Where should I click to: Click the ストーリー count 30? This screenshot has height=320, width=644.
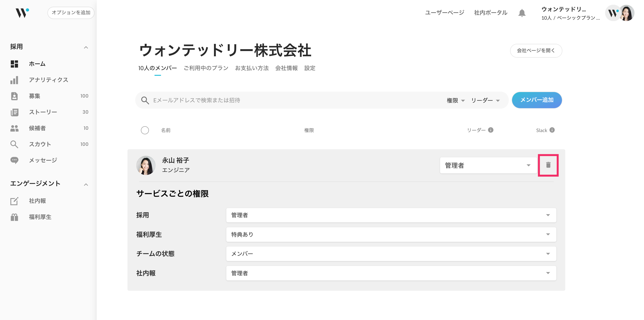(x=85, y=112)
